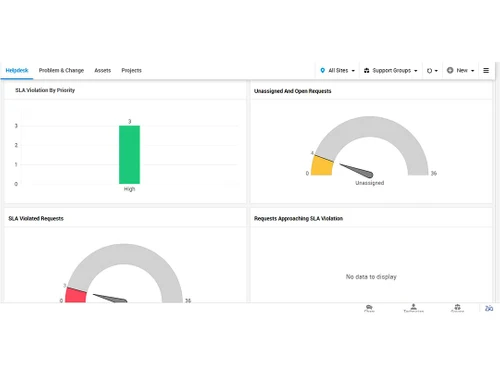Viewport: 500px width, 375px height.
Task: Click the SLA Violation By Priority title
Action: 45,90
